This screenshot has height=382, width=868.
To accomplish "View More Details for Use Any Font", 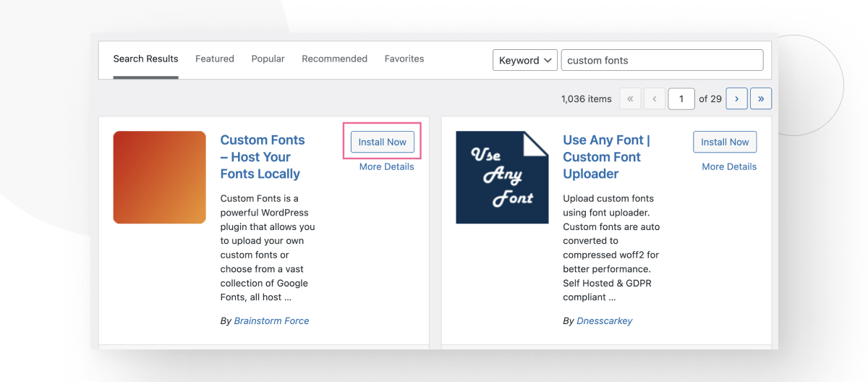I will click(729, 166).
